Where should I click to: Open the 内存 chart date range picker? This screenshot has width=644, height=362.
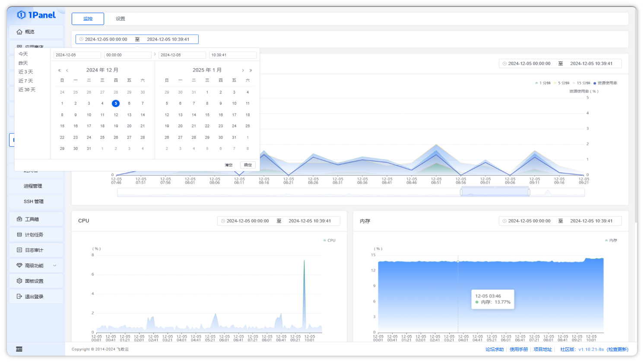(560, 221)
